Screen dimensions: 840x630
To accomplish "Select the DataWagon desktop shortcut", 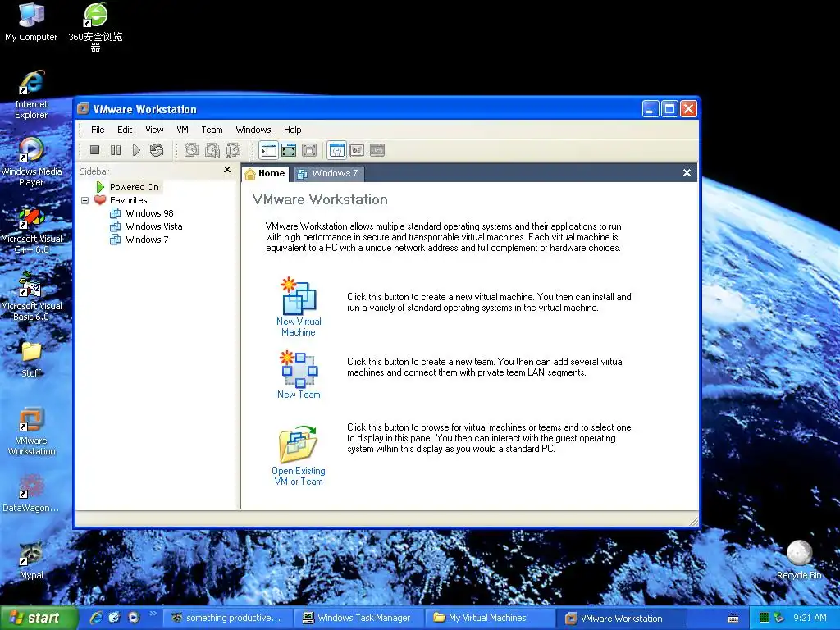I will click(31, 493).
